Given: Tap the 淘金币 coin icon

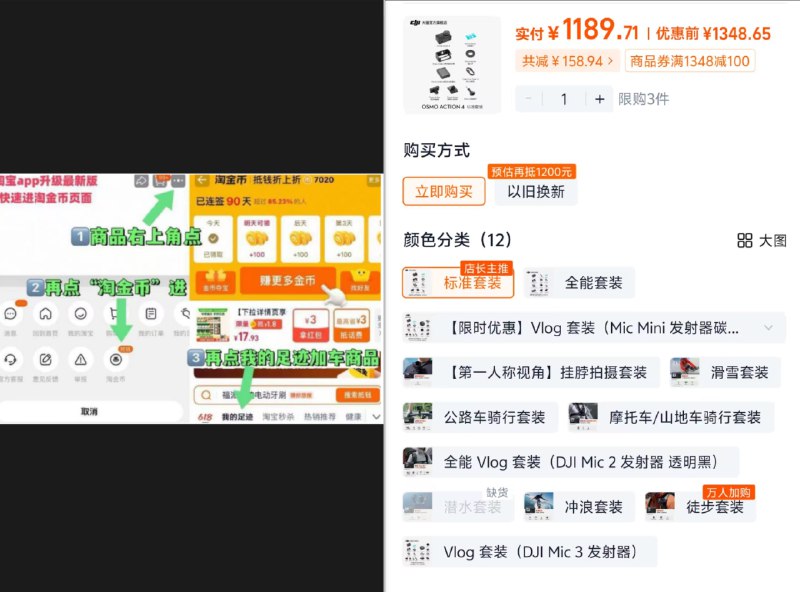Looking at the screenshot, I should (x=116, y=360).
